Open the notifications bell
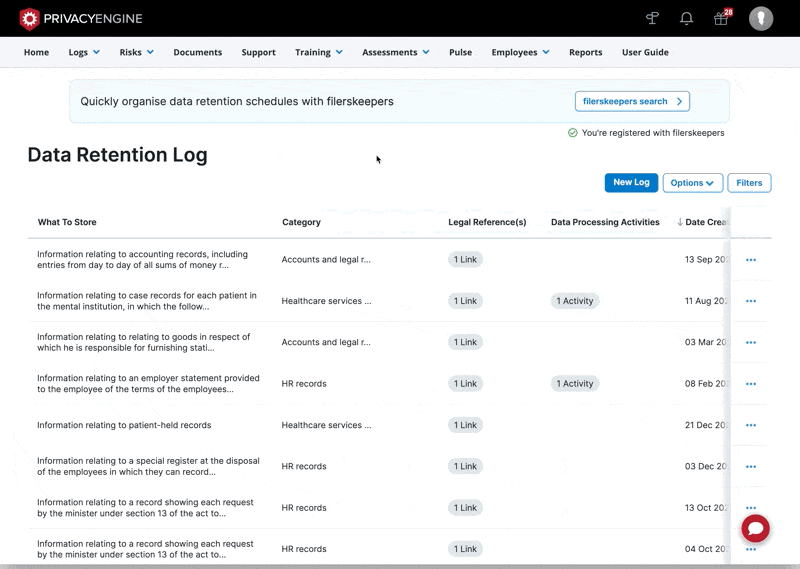Screen dimensions: 800x569 [x=686, y=19]
